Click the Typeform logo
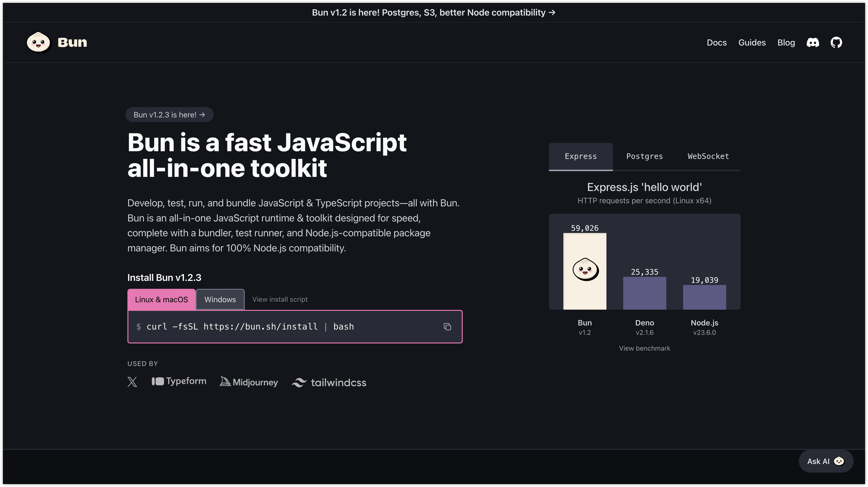Viewport: 868px width, 487px height. (x=179, y=382)
